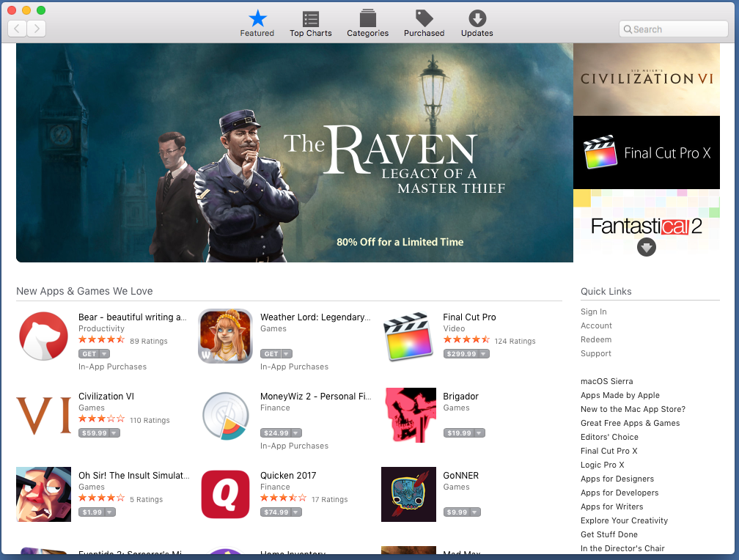739x560 pixels.
Task: Open the Brigador skull app icon
Action: [x=408, y=415]
